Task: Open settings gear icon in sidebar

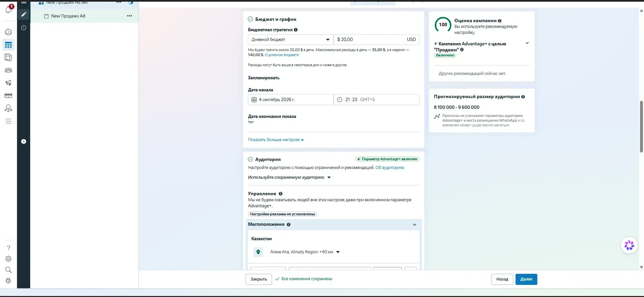Action: pyautogui.click(x=8, y=259)
